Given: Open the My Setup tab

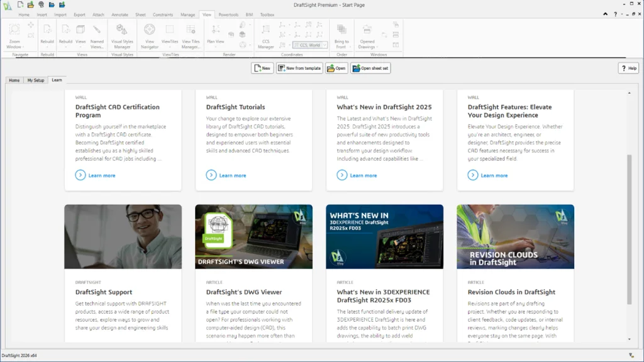Looking at the screenshot, I should 35,80.
